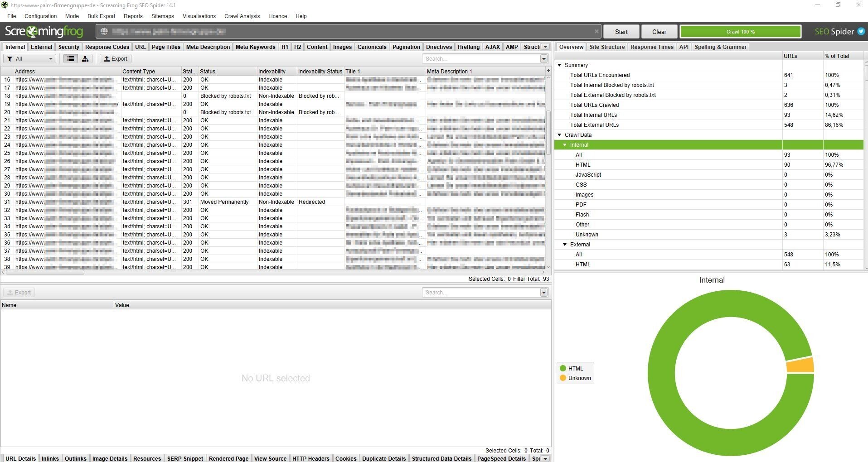Click the Screaming Frog logo
The image size is (868, 462).
(44, 32)
